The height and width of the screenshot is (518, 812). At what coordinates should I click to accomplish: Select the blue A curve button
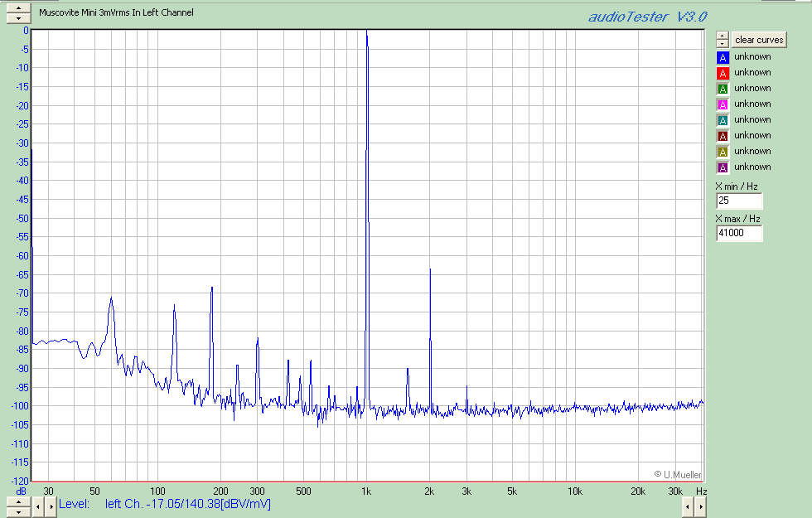pyautogui.click(x=723, y=57)
